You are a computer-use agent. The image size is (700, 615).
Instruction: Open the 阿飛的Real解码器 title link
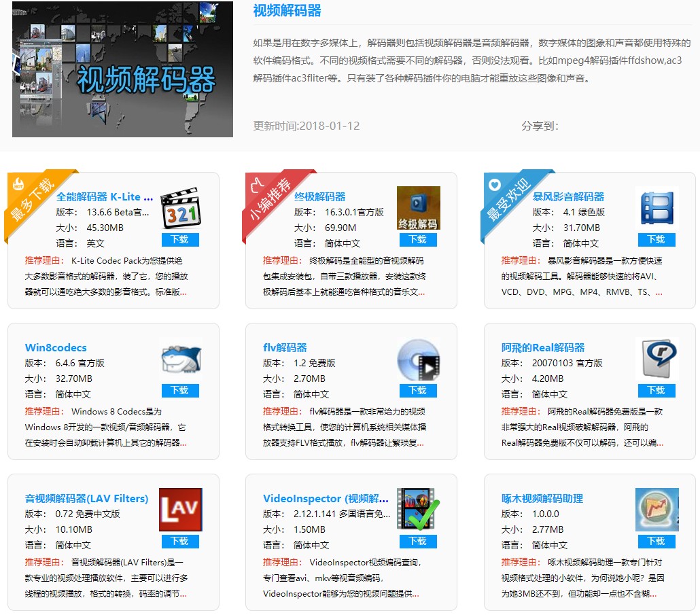tap(543, 348)
